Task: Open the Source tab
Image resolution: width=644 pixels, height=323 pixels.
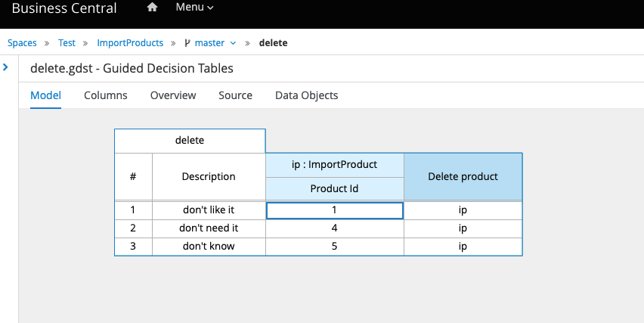Action: 235,95
